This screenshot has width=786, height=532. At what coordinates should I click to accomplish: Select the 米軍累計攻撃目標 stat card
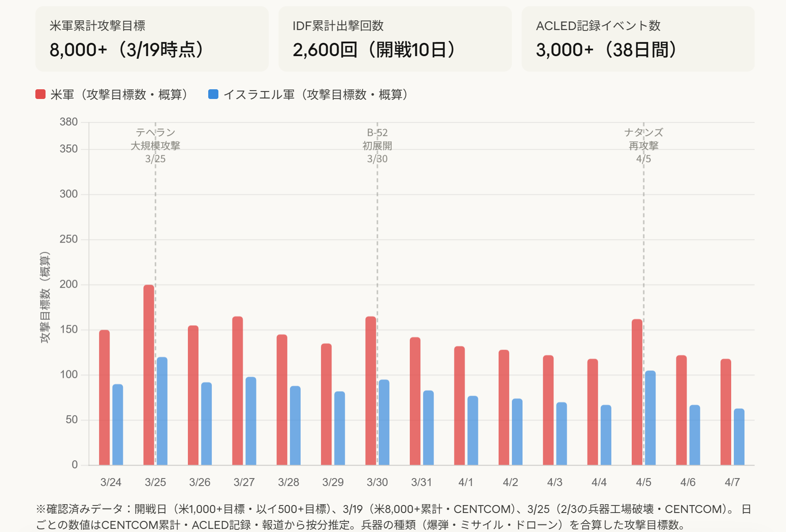point(152,39)
